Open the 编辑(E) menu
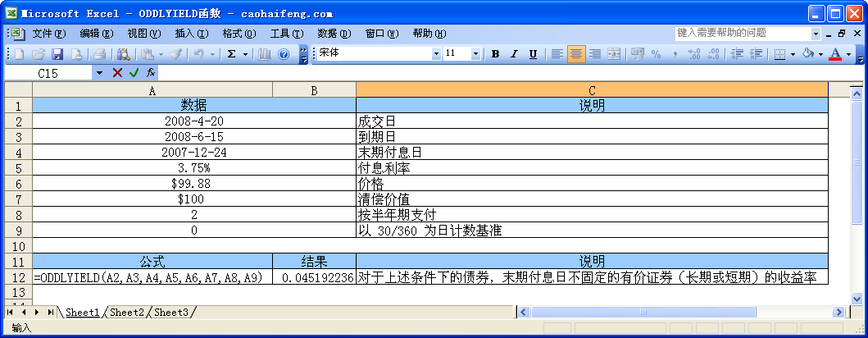 [97, 34]
